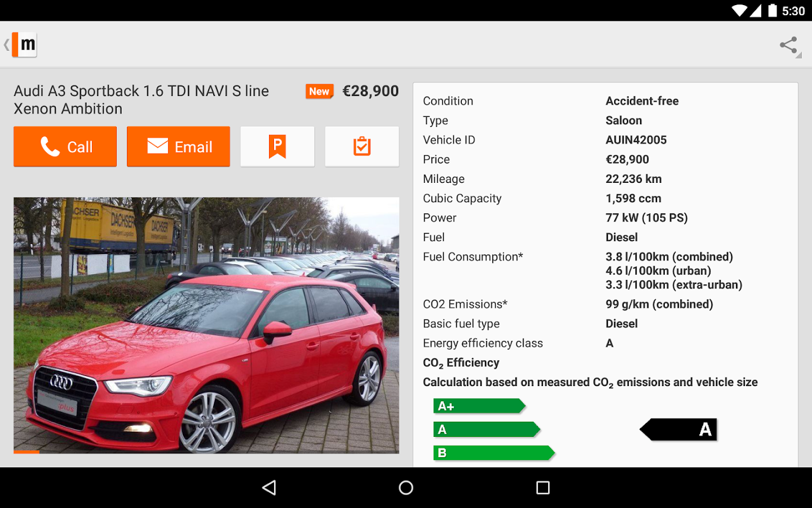
Task: Select the Accident-free condition value
Action: pyautogui.click(x=642, y=101)
